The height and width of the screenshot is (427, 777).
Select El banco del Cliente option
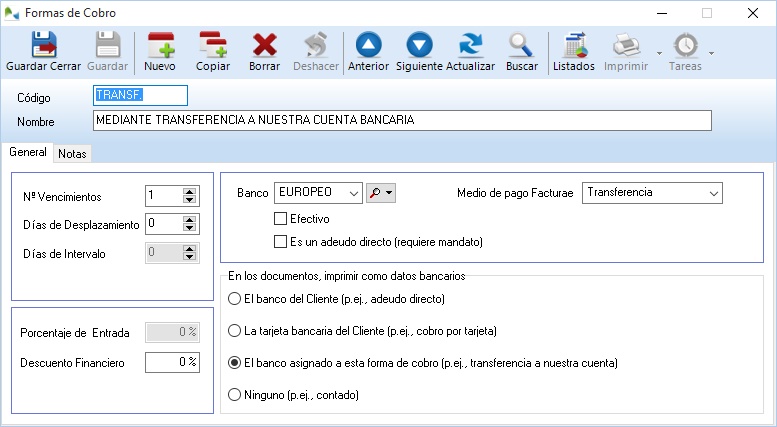pyautogui.click(x=234, y=299)
